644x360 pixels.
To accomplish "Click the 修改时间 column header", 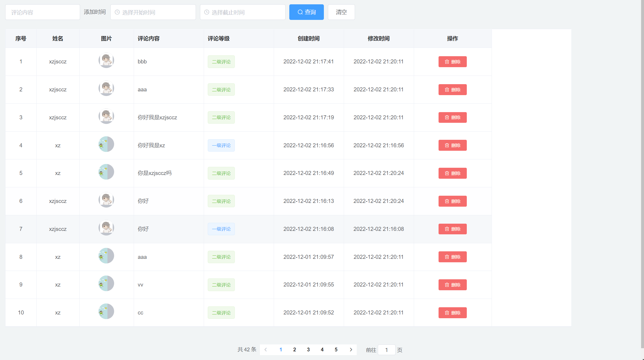I will pyautogui.click(x=379, y=39).
